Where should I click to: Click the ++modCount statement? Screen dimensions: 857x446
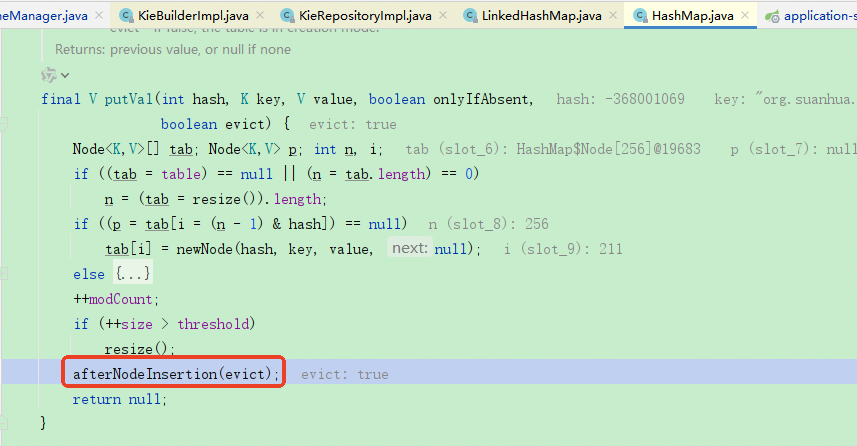(116, 299)
